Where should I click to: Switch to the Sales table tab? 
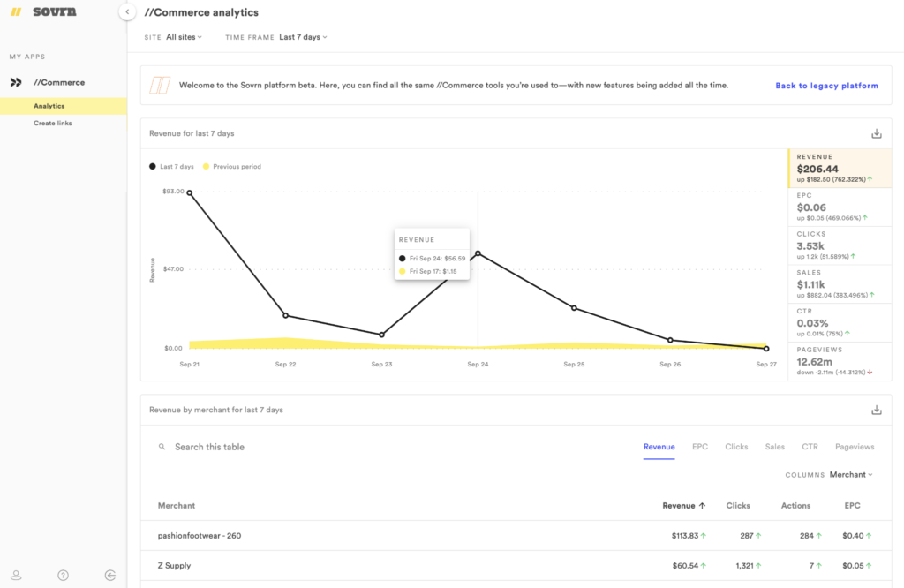(775, 447)
